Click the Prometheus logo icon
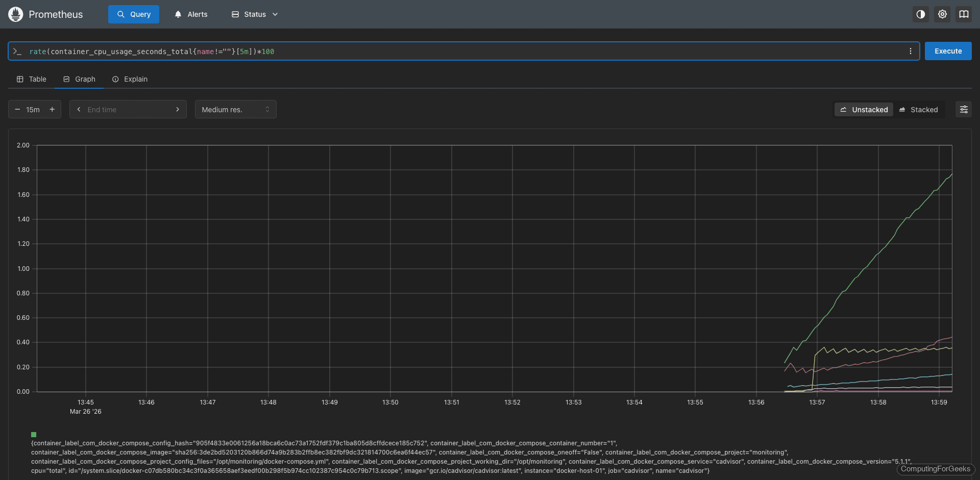Image resolution: width=980 pixels, height=480 pixels. pos(15,14)
